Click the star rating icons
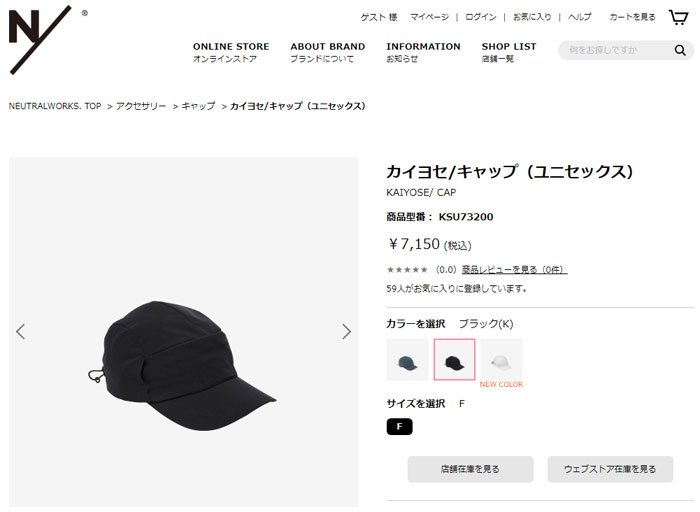The height and width of the screenshot is (512, 700). pos(407,270)
